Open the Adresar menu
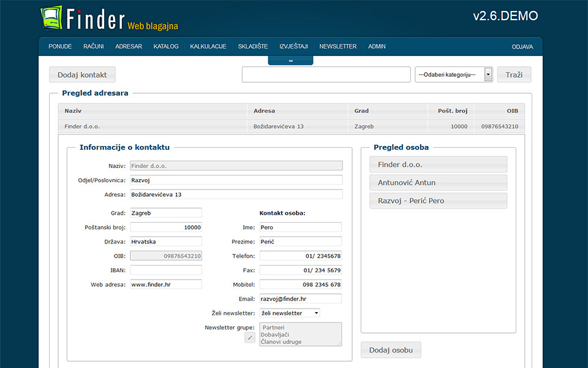588x368 pixels. tap(129, 47)
